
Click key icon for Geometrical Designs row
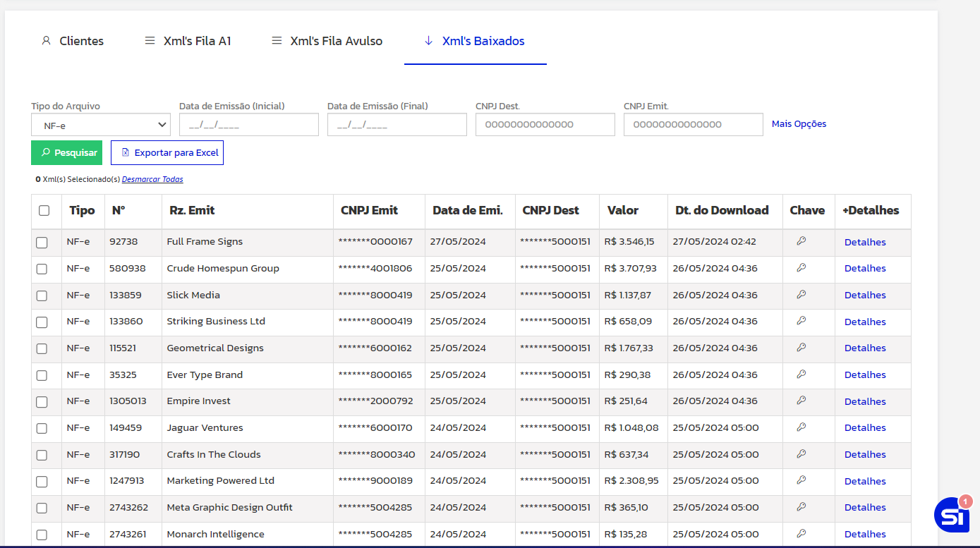tap(801, 348)
